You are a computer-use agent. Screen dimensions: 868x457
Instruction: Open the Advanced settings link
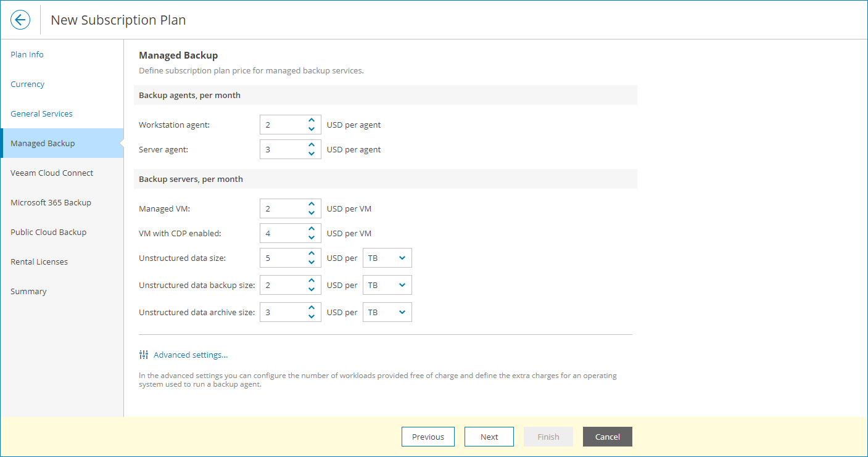(191, 355)
